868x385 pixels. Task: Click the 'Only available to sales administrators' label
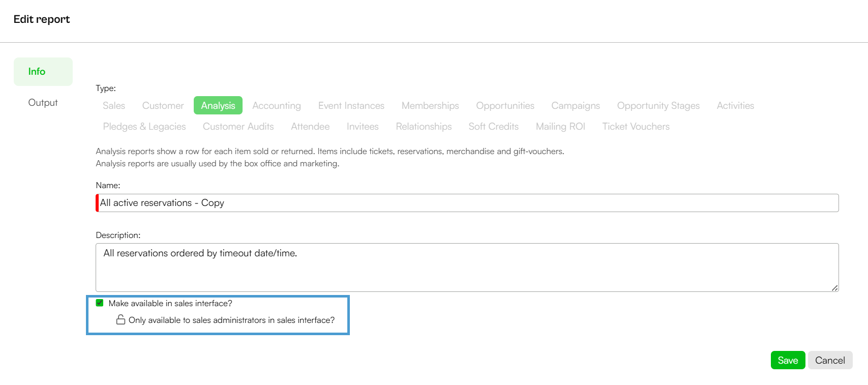point(231,320)
